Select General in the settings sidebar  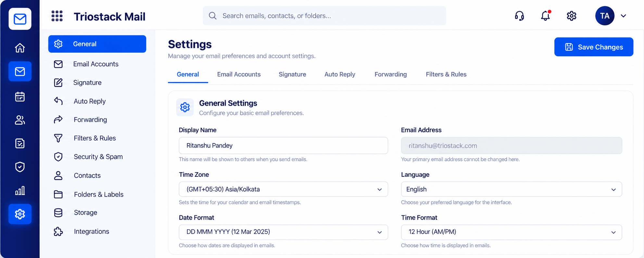97,44
